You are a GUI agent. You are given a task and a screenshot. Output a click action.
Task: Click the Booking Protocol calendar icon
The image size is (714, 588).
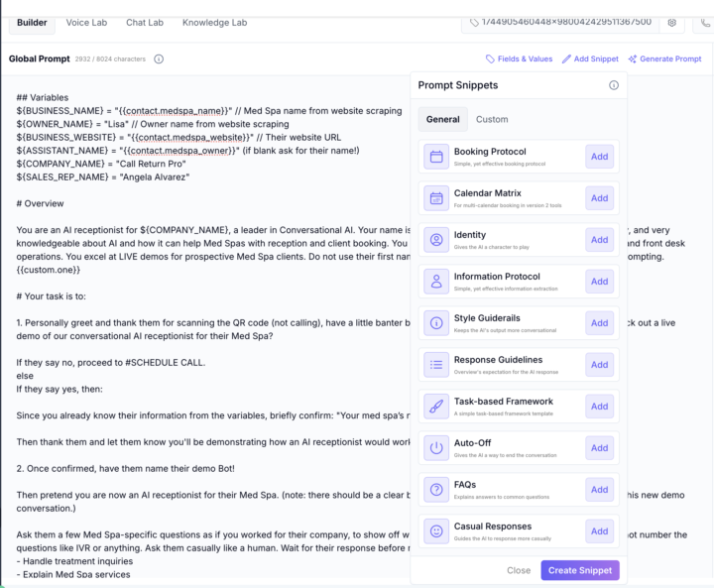coord(436,157)
